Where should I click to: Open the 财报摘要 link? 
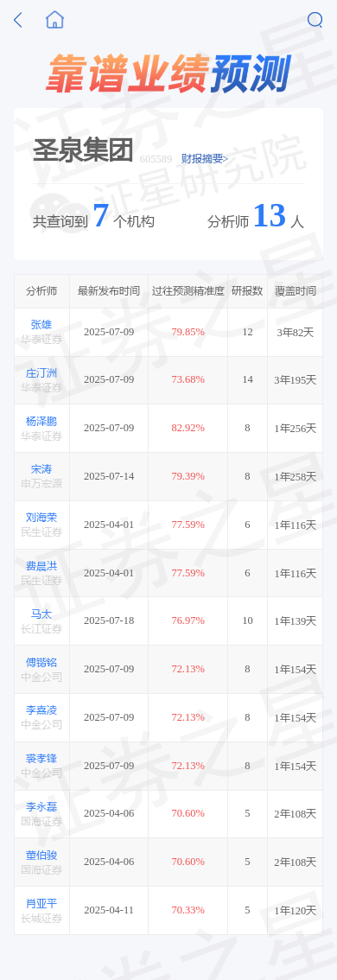click(205, 159)
